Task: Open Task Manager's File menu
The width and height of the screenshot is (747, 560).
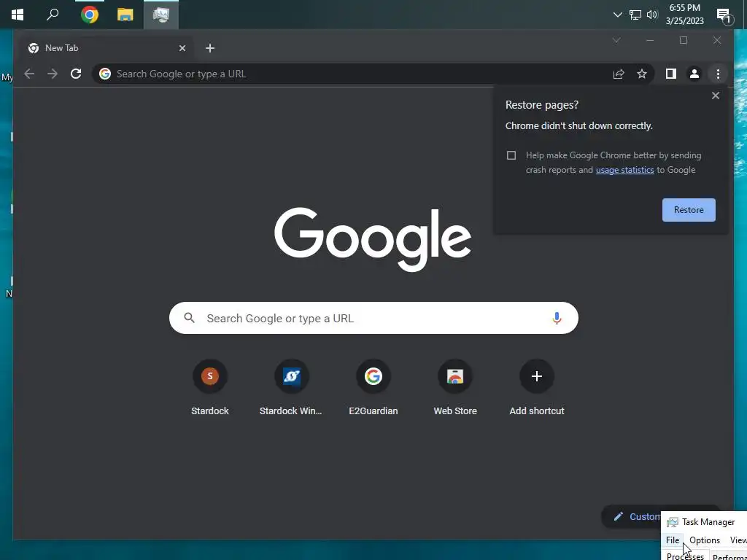Action: [672, 540]
